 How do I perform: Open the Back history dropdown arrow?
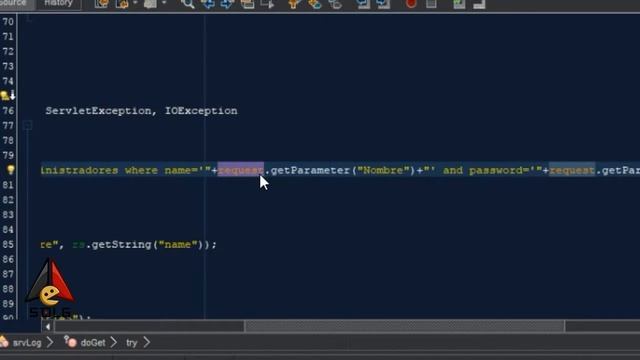[x=135, y=3]
